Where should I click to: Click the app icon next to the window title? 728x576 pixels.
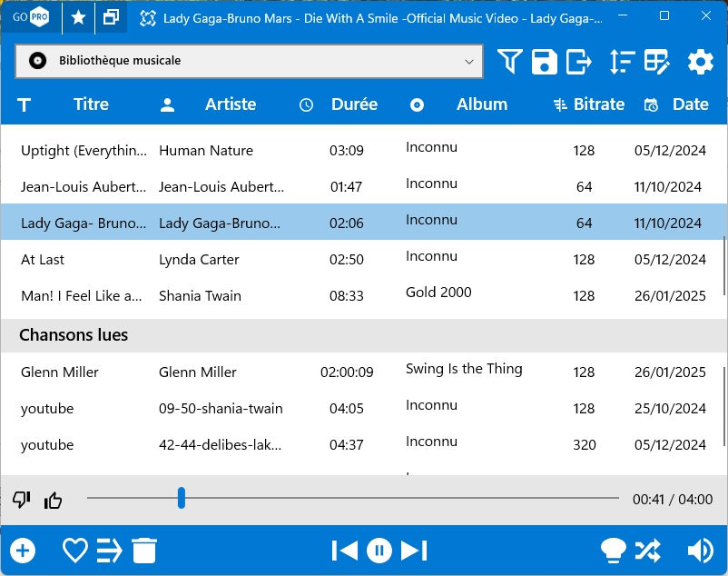(x=148, y=18)
